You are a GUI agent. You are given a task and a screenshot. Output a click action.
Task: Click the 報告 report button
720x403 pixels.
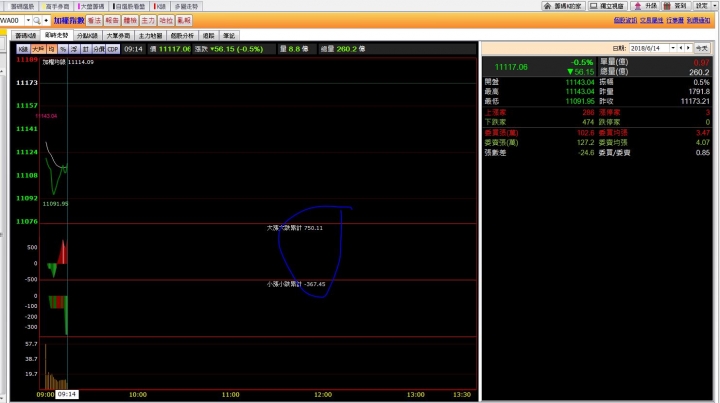click(112, 21)
